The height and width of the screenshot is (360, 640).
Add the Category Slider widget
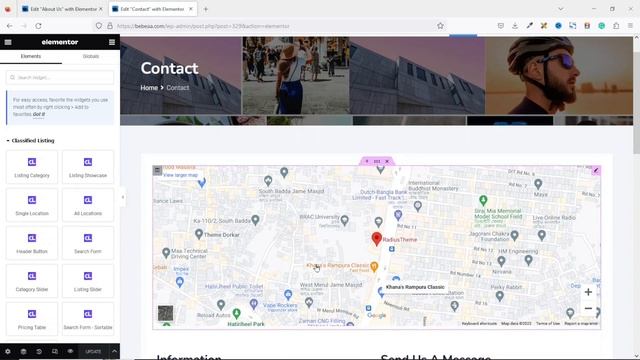[x=32, y=281]
